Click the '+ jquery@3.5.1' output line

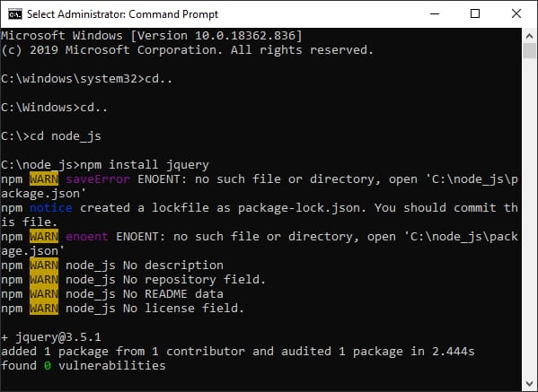(x=51, y=337)
